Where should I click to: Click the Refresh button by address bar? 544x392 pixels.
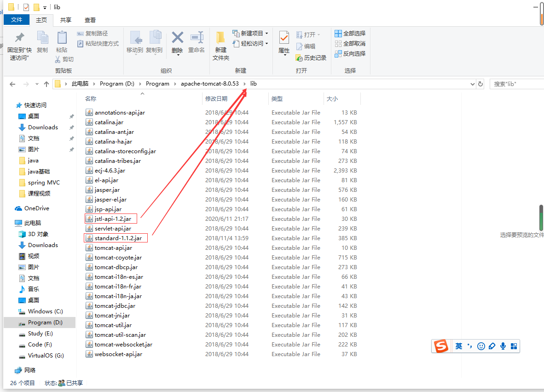(x=480, y=84)
